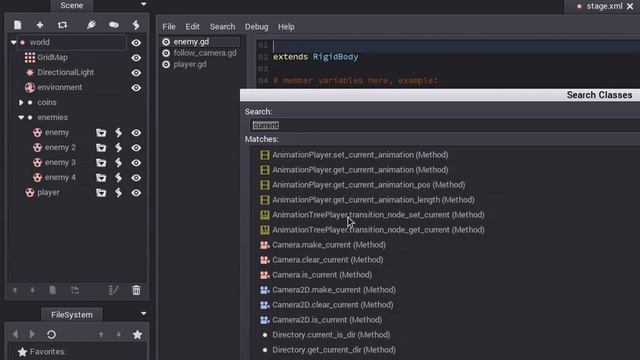Viewport: 640px width, 360px height.
Task: Toggle visibility of world node
Action: pyautogui.click(x=136, y=43)
